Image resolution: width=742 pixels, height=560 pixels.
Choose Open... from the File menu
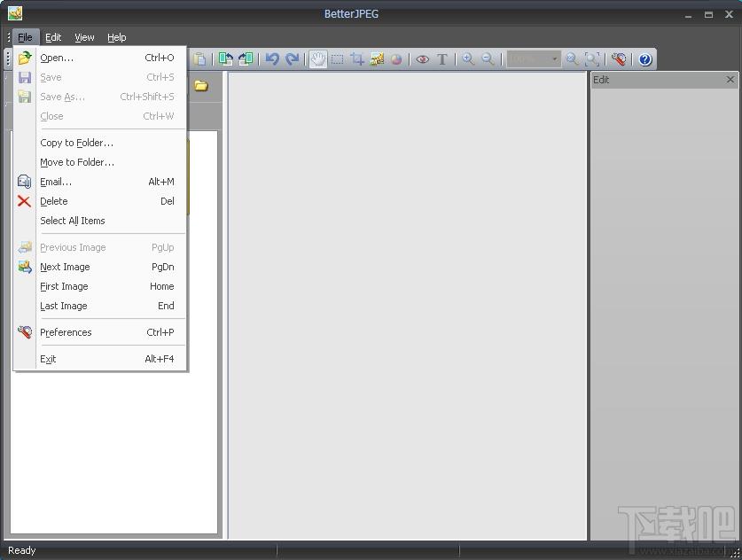(x=100, y=58)
